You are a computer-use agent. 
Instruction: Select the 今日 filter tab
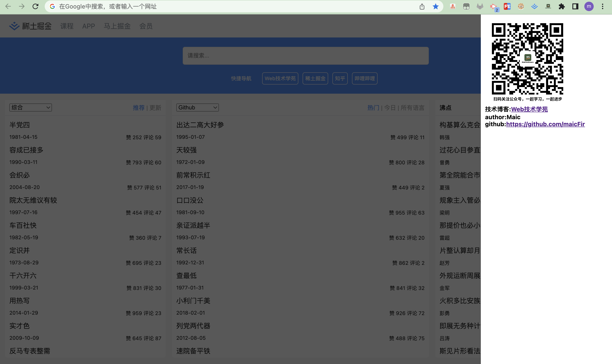[x=389, y=108]
